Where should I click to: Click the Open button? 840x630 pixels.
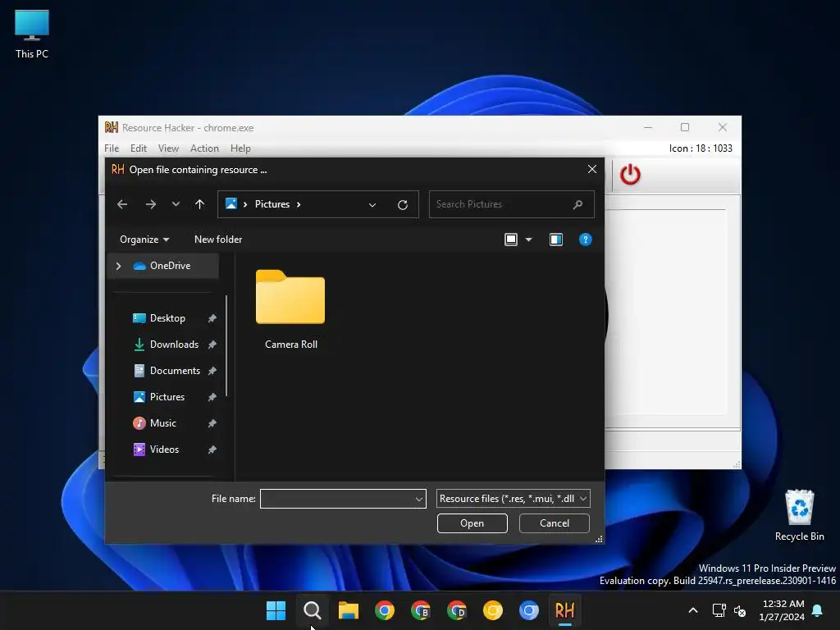(x=472, y=523)
